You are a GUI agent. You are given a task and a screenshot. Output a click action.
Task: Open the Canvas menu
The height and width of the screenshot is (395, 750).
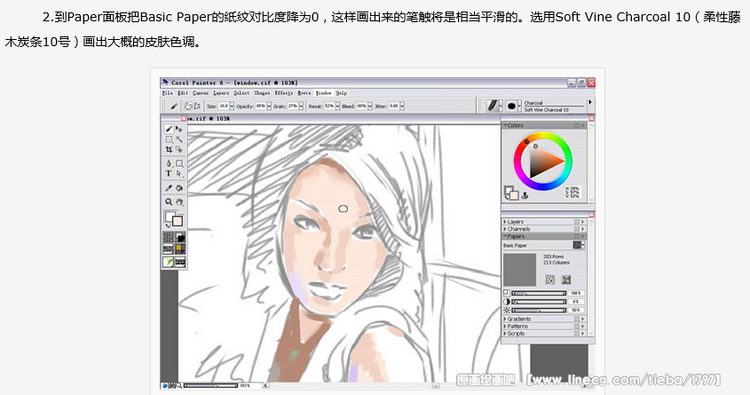tap(200, 93)
